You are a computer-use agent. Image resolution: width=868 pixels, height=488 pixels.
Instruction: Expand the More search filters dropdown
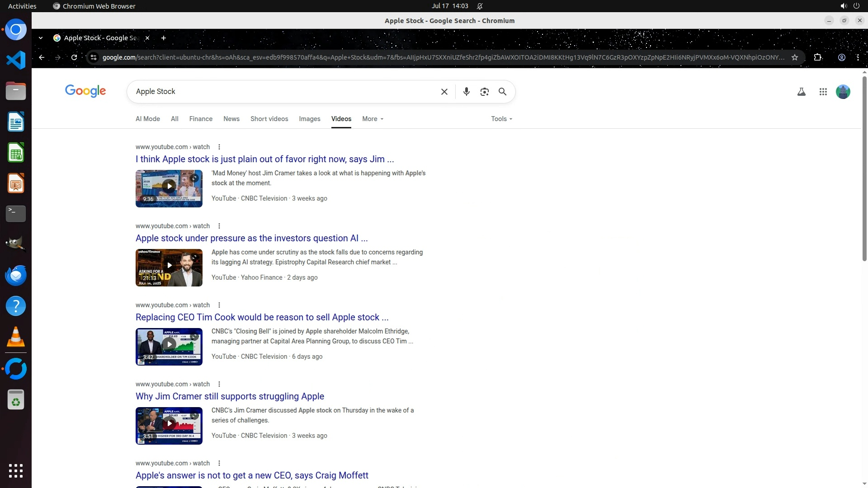pos(373,119)
